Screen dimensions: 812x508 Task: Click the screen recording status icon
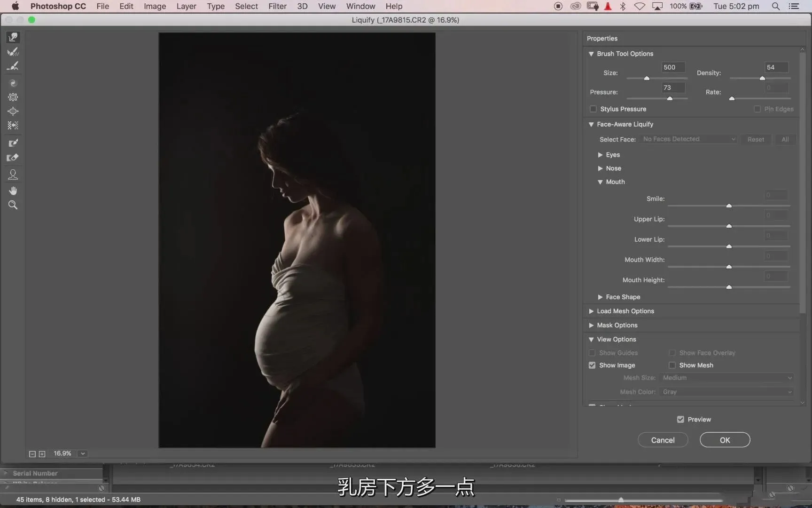558,6
